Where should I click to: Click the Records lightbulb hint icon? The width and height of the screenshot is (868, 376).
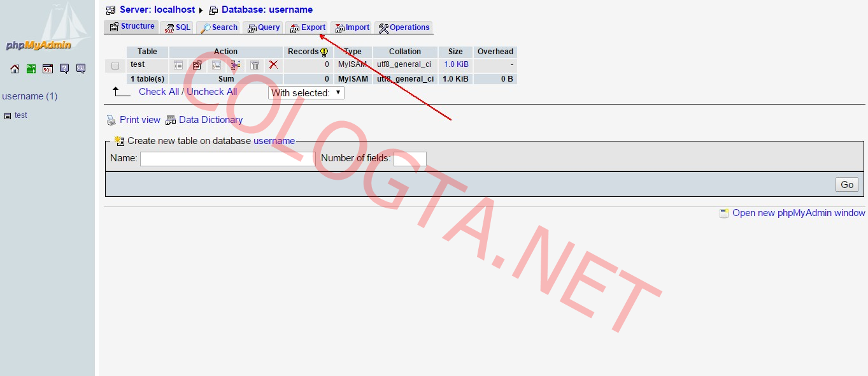tap(324, 52)
